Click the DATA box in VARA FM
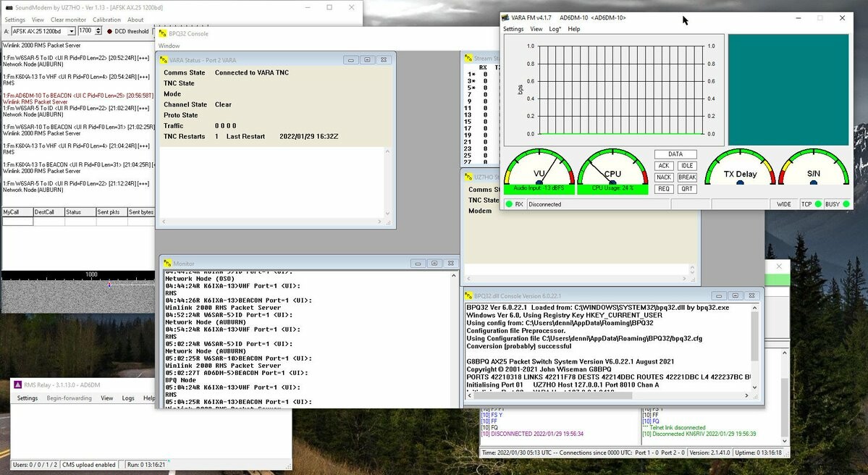868x475 pixels. [x=675, y=154]
